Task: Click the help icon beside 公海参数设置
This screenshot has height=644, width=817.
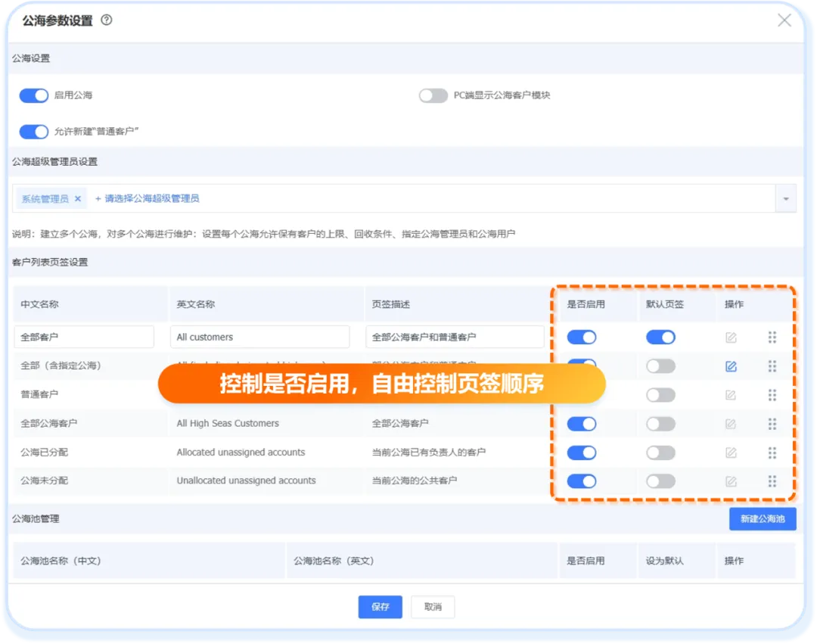Action: pyautogui.click(x=107, y=20)
